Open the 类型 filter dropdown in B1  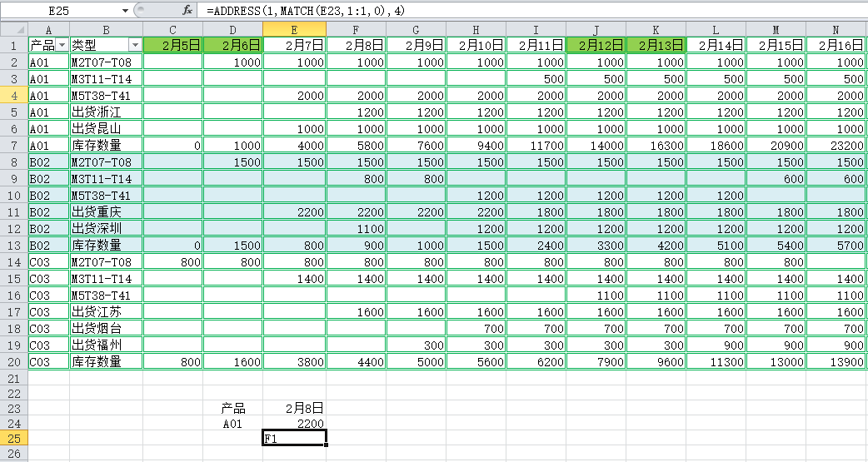coord(135,45)
